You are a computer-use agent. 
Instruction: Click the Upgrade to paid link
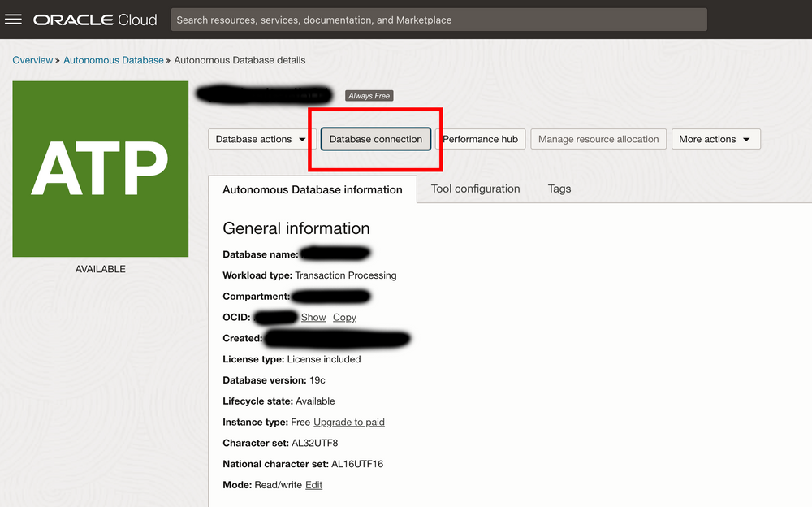[x=348, y=422]
